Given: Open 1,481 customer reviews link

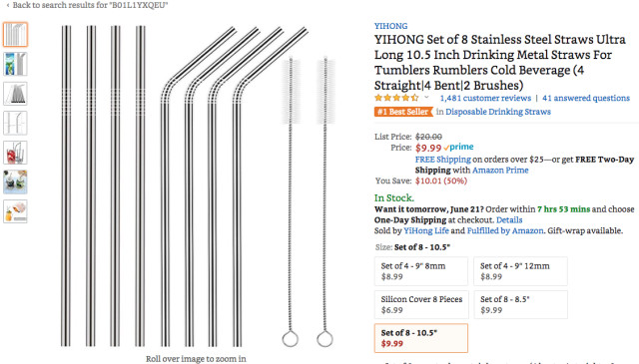Looking at the screenshot, I should (x=485, y=98).
